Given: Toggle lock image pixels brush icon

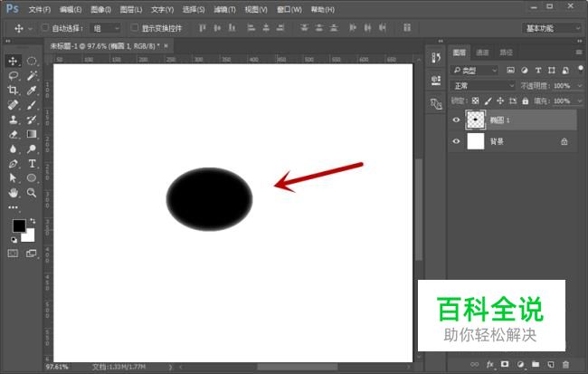Looking at the screenshot, I should coord(488,101).
